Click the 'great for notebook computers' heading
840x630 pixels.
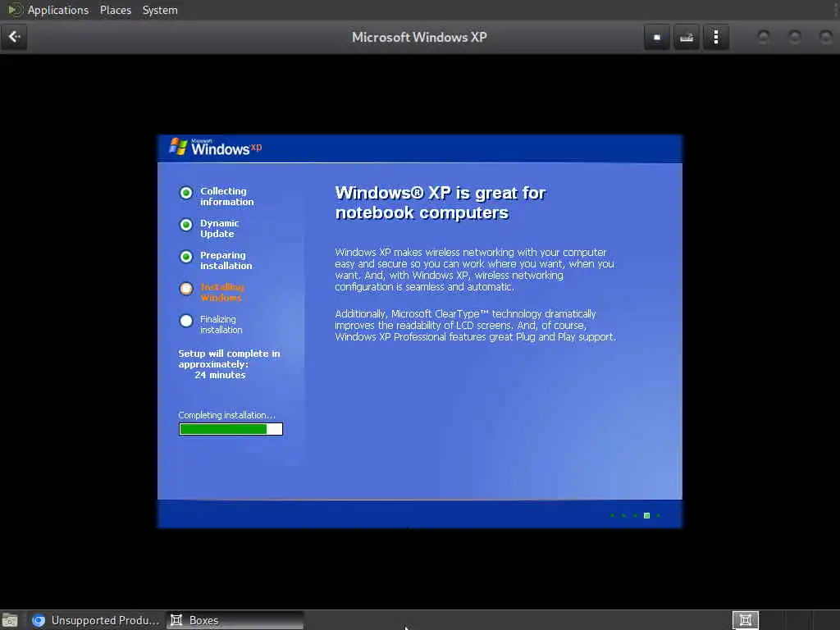pyautogui.click(x=441, y=203)
